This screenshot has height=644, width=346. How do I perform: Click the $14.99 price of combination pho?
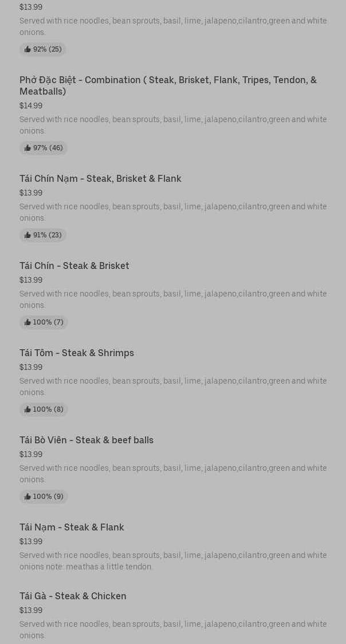coord(31,106)
